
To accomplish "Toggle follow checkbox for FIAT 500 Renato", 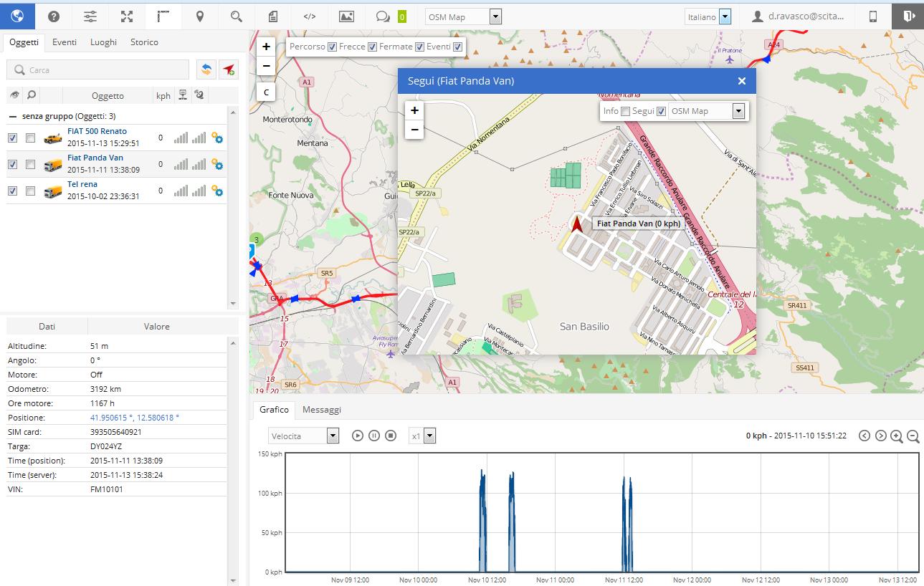I will click(x=30, y=138).
